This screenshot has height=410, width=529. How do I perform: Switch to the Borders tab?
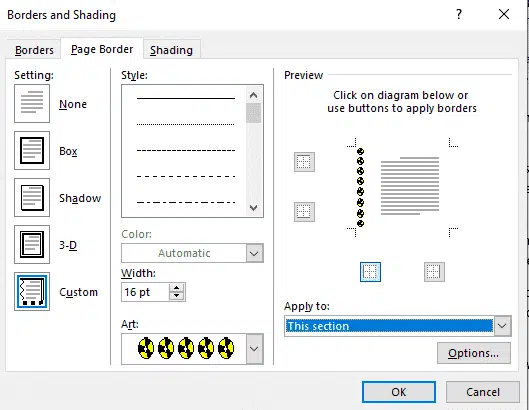click(34, 50)
